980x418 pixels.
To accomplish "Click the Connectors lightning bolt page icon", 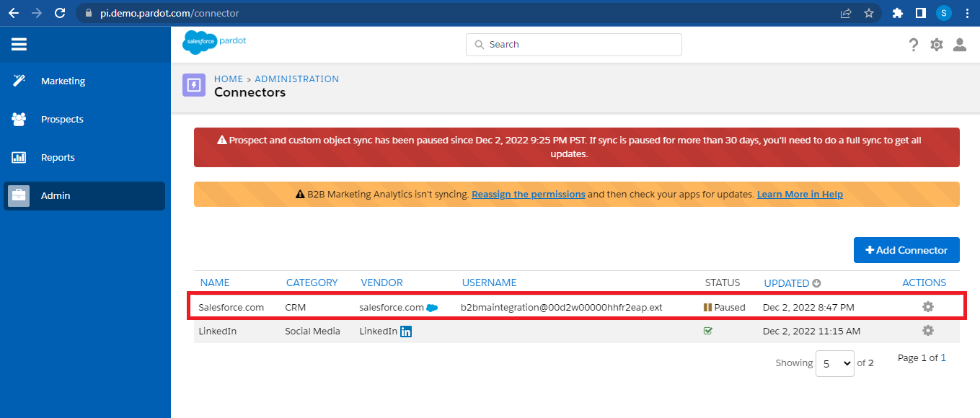I will pyautogui.click(x=194, y=85).
